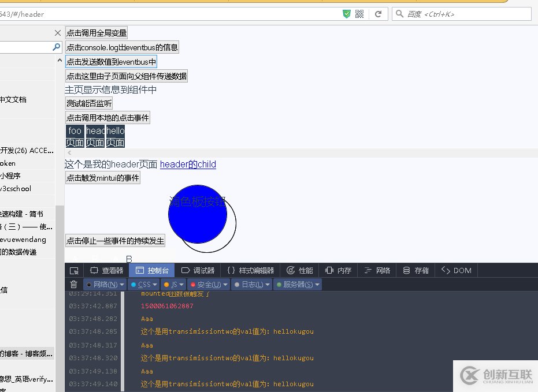538x392 pixels.
Task: Switch to the 调试器 debugger tab
Action: [198, 271]
